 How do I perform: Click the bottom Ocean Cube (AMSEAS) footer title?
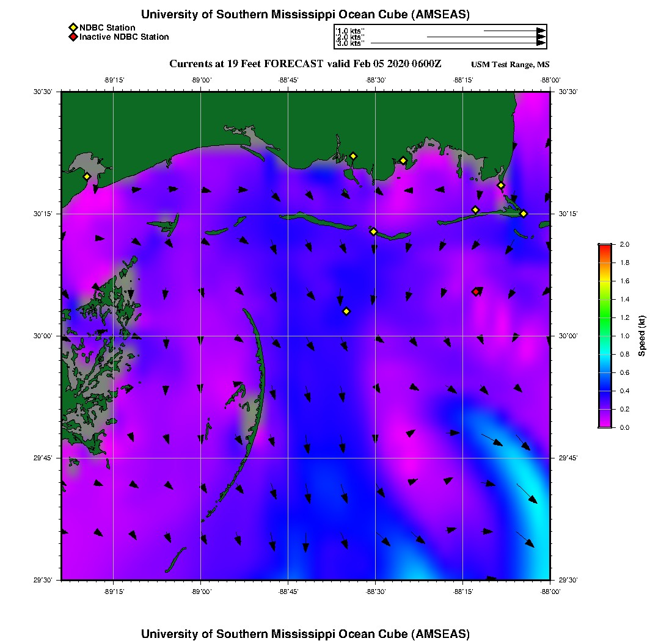[305, 634]
